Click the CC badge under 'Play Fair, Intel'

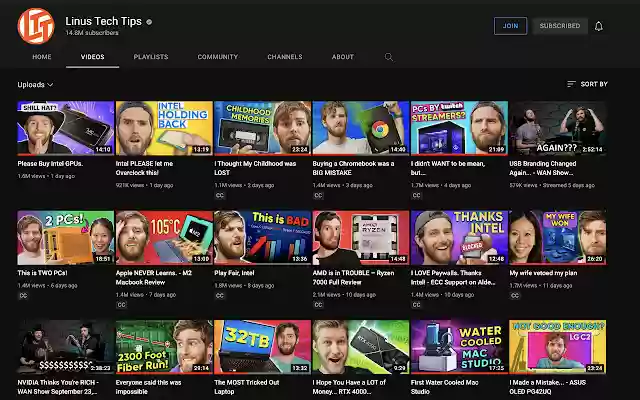pyautogui.click(x=220, y=296)
